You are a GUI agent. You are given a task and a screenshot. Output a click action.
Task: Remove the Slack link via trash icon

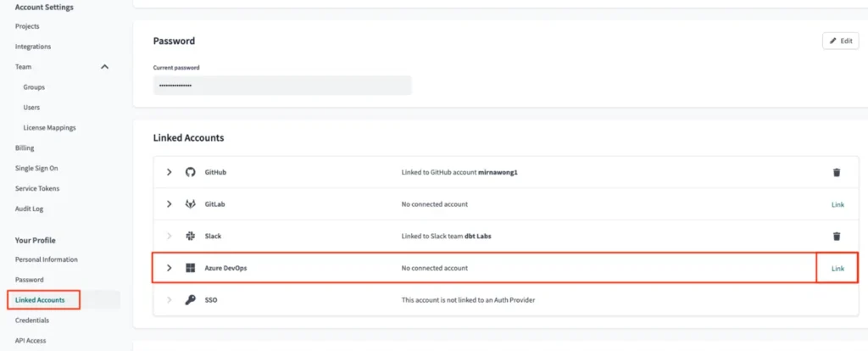pyautogui.click(x=837, y=237)
